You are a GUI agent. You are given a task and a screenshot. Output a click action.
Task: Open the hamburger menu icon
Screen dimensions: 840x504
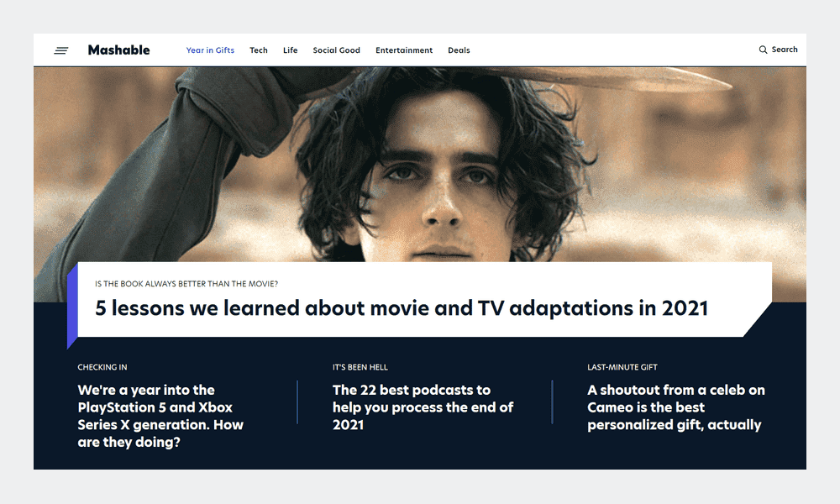click(x=61, y=50)
